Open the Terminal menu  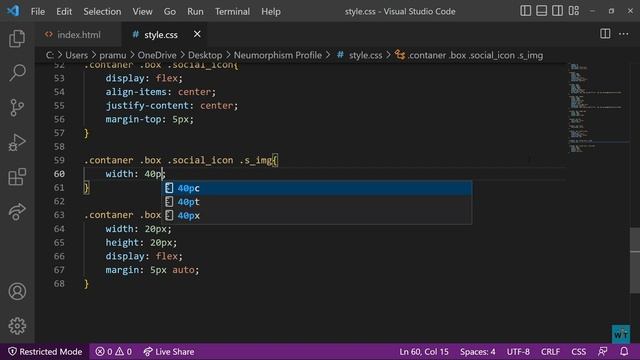pos(232,11)
